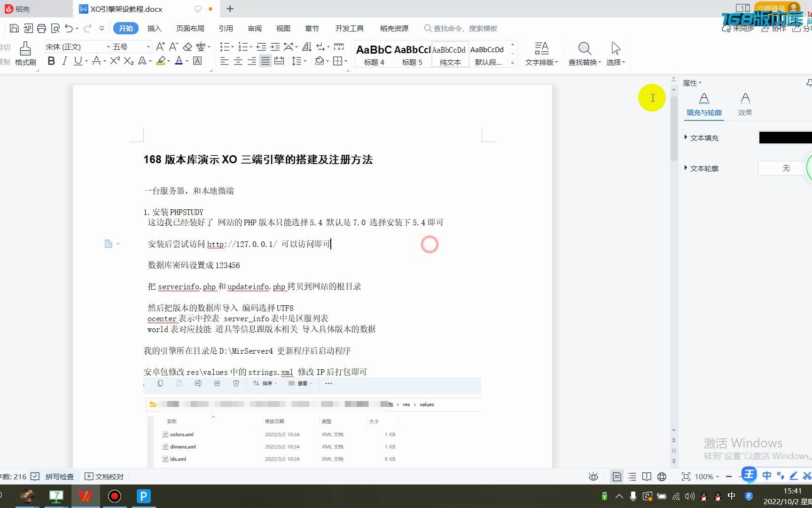Apply the yellow text highlight color
Image resolution: width=812 pixels, height=508 pixels.
tap(161, 61)
